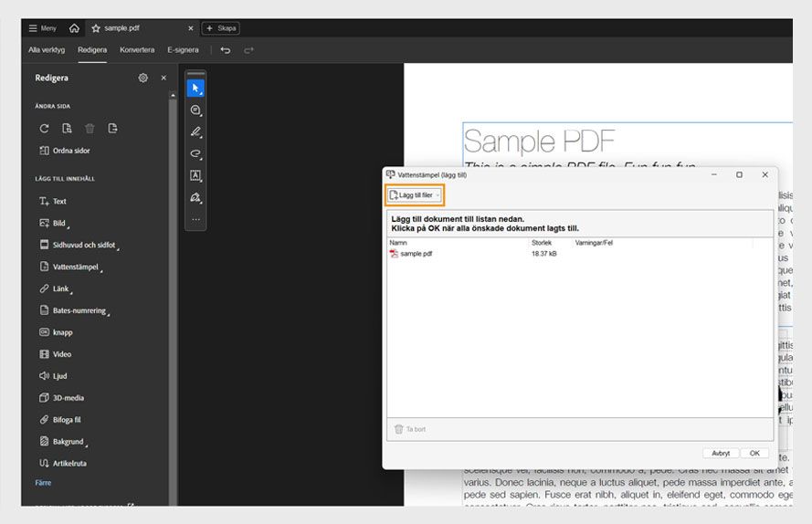Viewport: 812px width, 524px height.
Task: Add 3D-media content
Action: [61, 398]
